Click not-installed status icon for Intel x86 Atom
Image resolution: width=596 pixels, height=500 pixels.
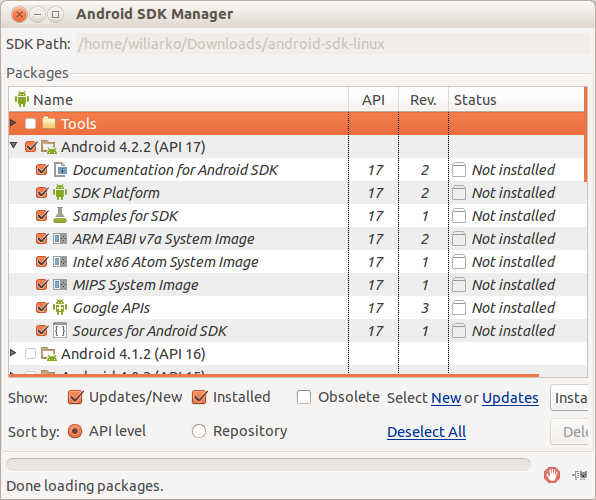click(459, 262)
